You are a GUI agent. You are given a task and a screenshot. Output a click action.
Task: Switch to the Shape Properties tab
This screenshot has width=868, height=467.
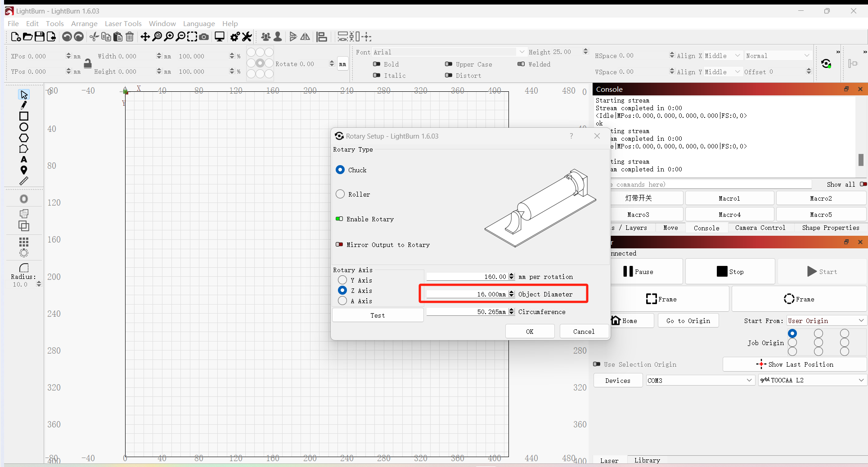pyautogui.click(x=830, y=228)
